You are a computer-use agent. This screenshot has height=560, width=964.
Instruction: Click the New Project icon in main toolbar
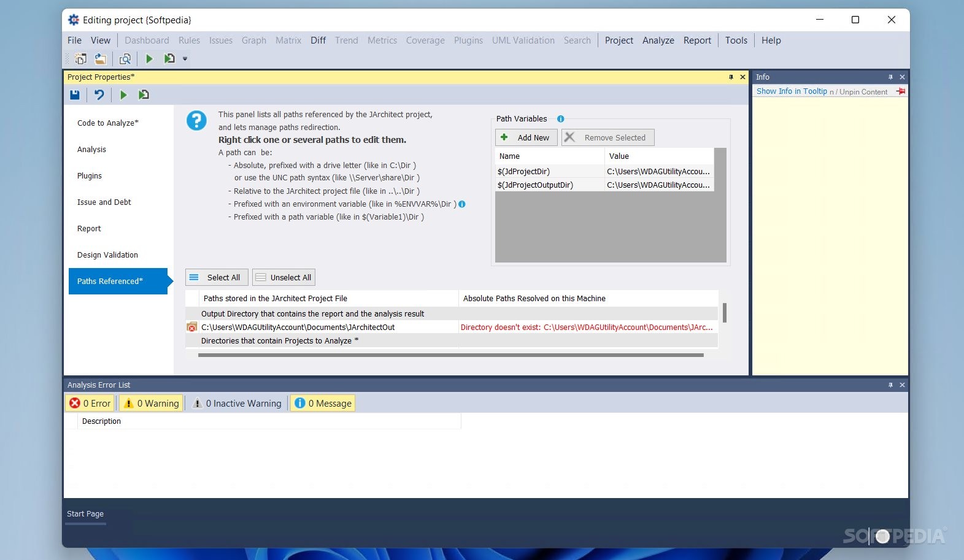tap(80, 59)
